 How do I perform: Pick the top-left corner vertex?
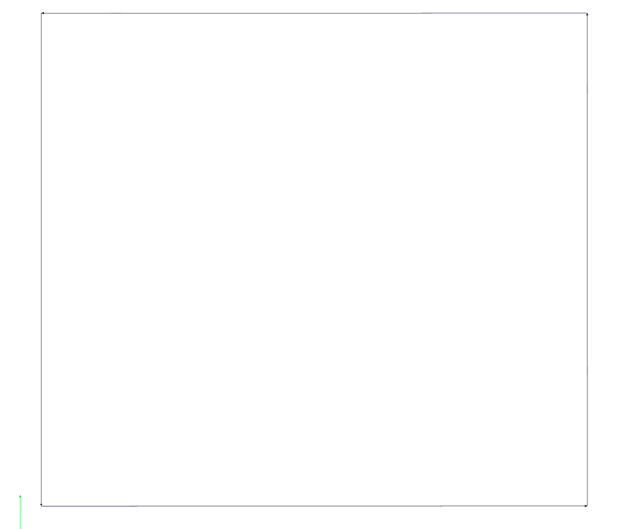click(x=42, y=13)
